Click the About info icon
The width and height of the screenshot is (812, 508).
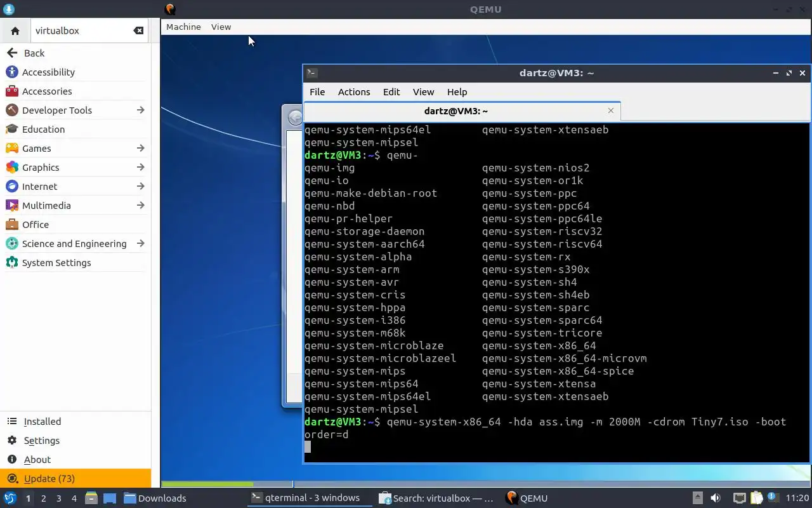pos(12,459)
